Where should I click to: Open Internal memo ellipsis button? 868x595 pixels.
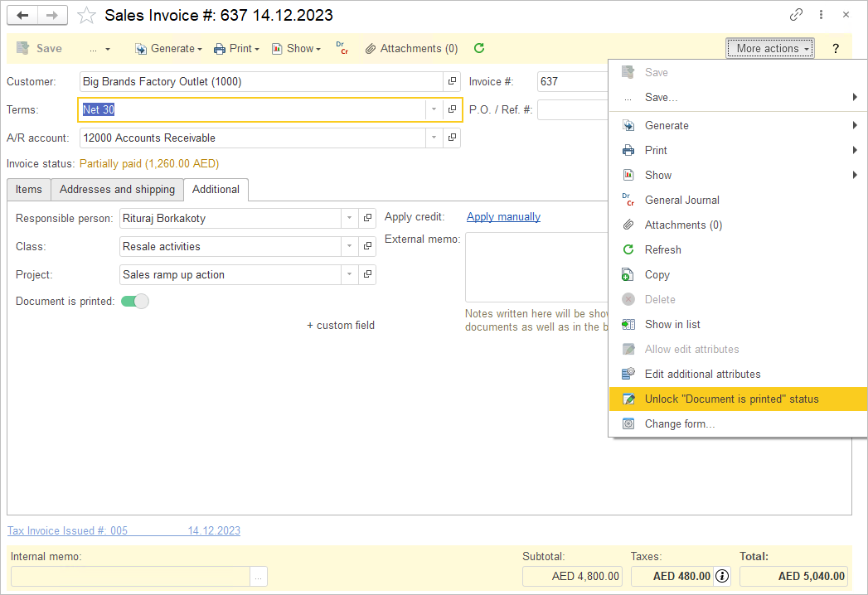pos(259,576)
